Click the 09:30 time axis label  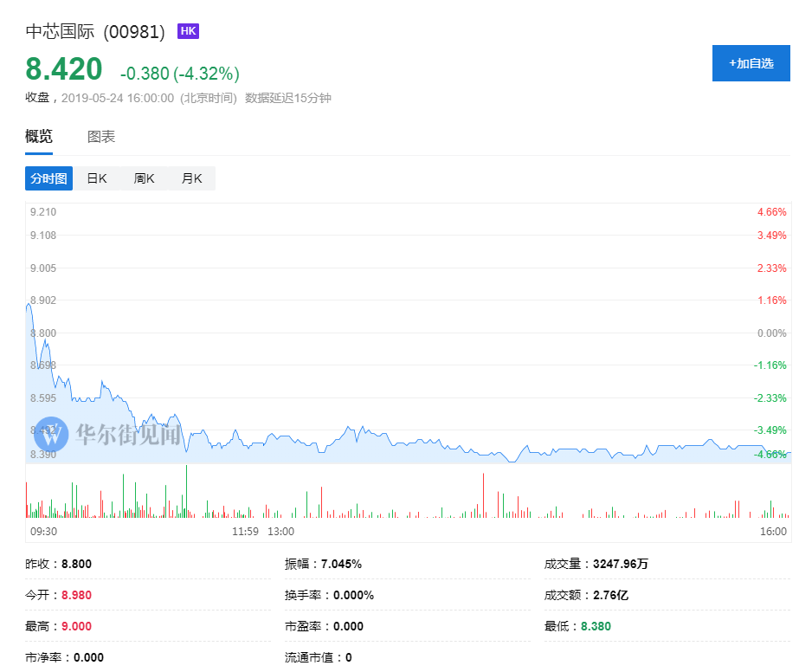pos(44,532)
